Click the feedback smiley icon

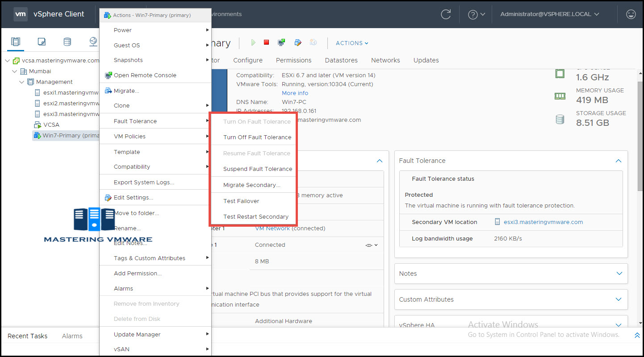point(631,14)
